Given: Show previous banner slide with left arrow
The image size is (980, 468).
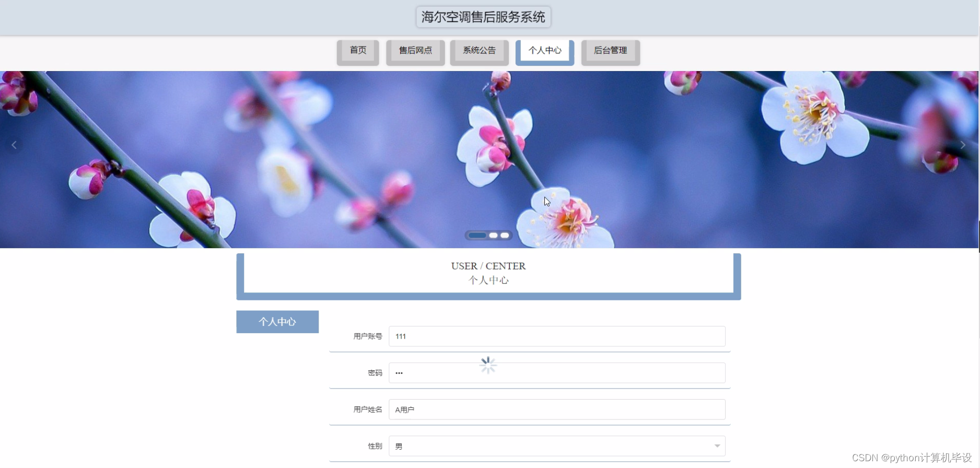Looking at the screenshot, I should [14, 145].
